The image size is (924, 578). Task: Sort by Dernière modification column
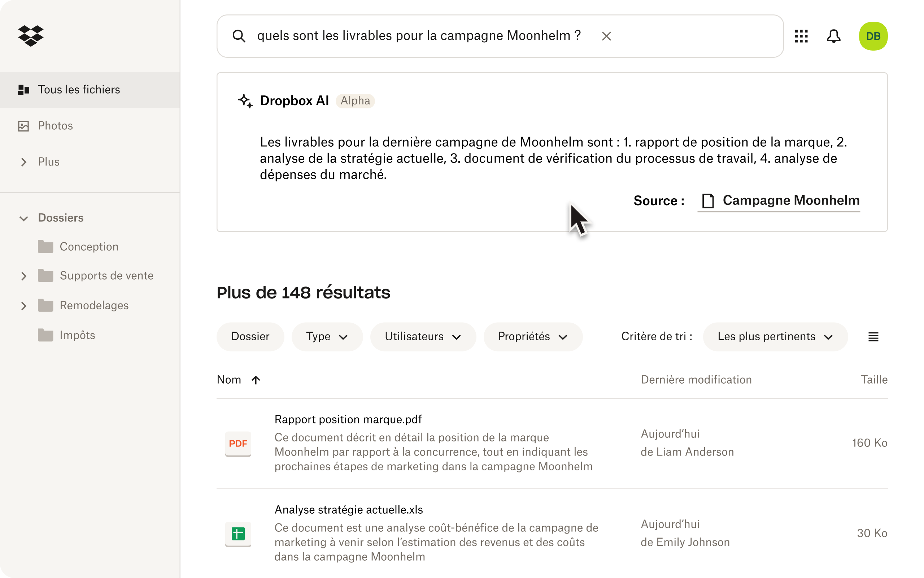(x=696, y=380)
